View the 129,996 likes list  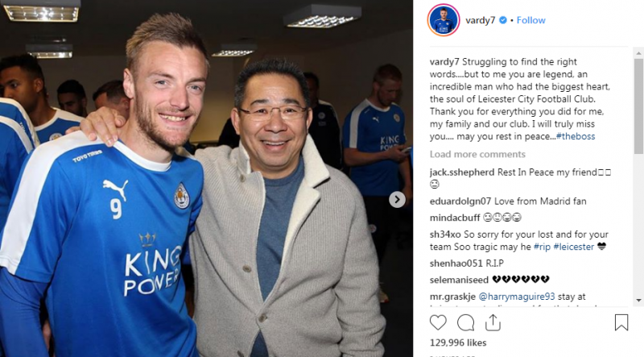click(x=458, y=342)
